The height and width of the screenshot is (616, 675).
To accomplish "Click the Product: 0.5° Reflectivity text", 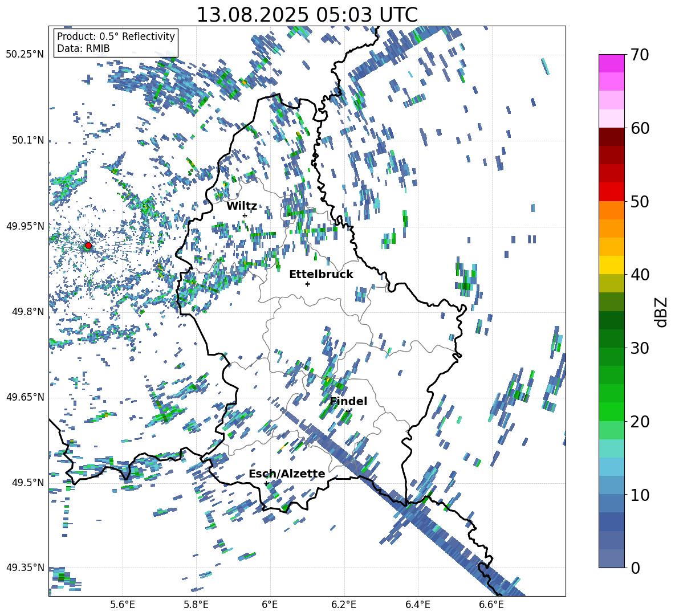I will 116,36.
